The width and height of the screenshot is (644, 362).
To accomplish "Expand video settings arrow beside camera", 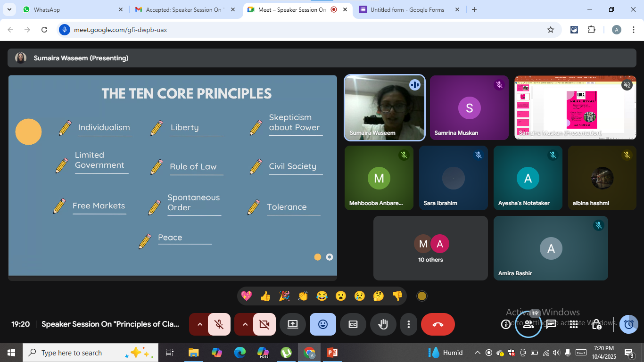I will pyautogui.click(x=245, y=324).
